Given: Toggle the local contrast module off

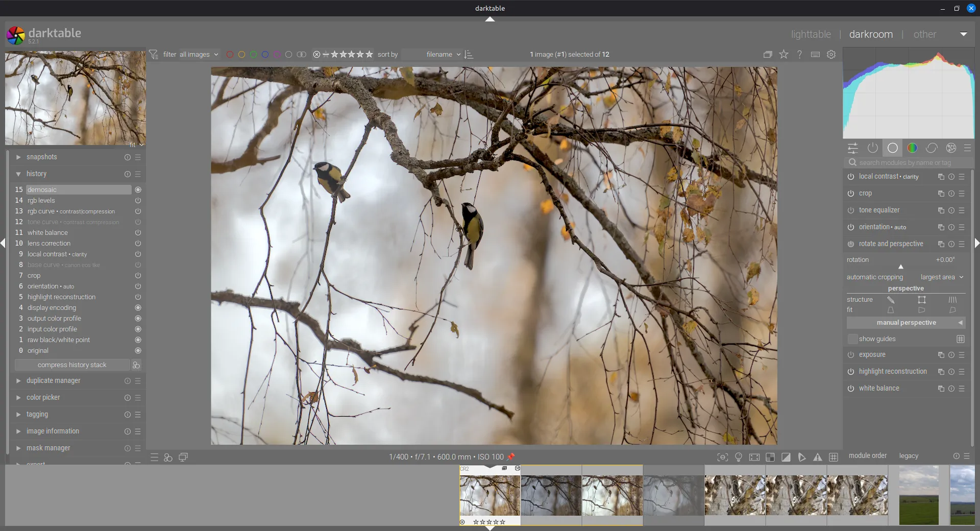Looking at the screenshot, I should click(x=850, y=177).
